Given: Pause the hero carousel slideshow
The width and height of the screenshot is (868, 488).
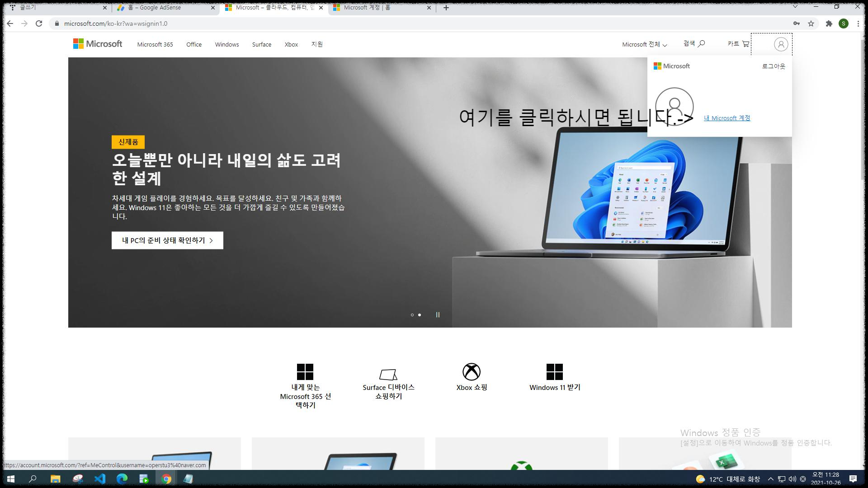Looking at the screenshot, I should click(438, 315).
